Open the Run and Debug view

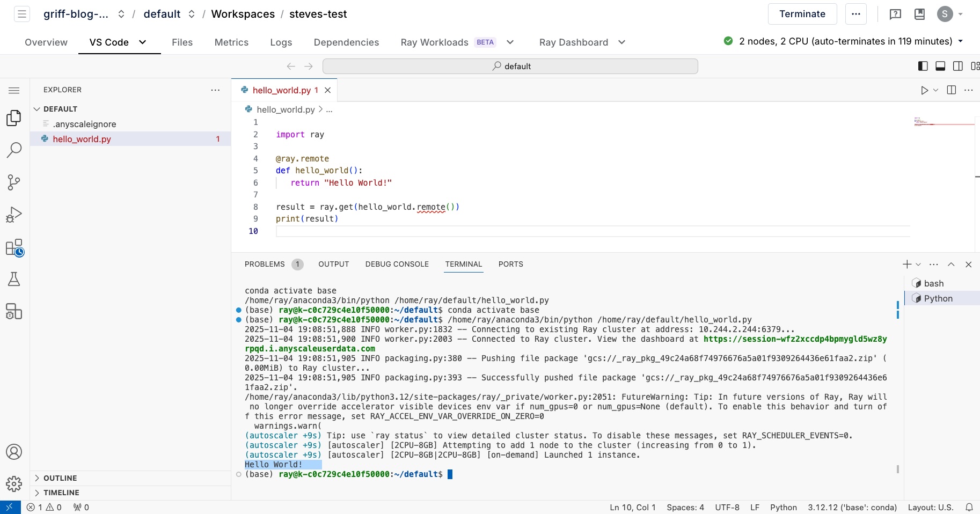14,215
